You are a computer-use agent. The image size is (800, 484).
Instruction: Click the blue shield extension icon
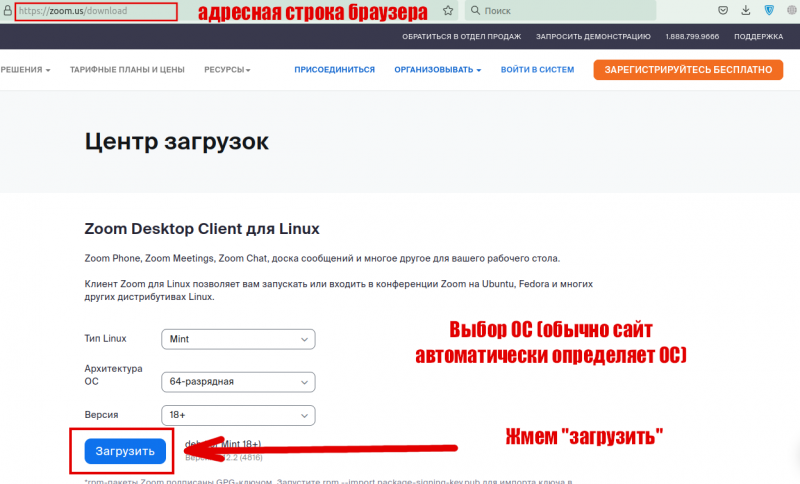tap(769, 10)
